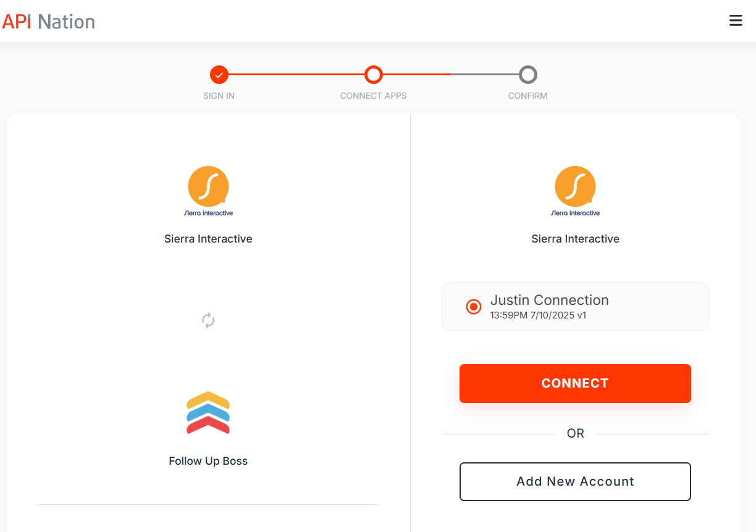Click Sierra Interactive name in left panel
This screenshot has height=532, width=756.
208,239
